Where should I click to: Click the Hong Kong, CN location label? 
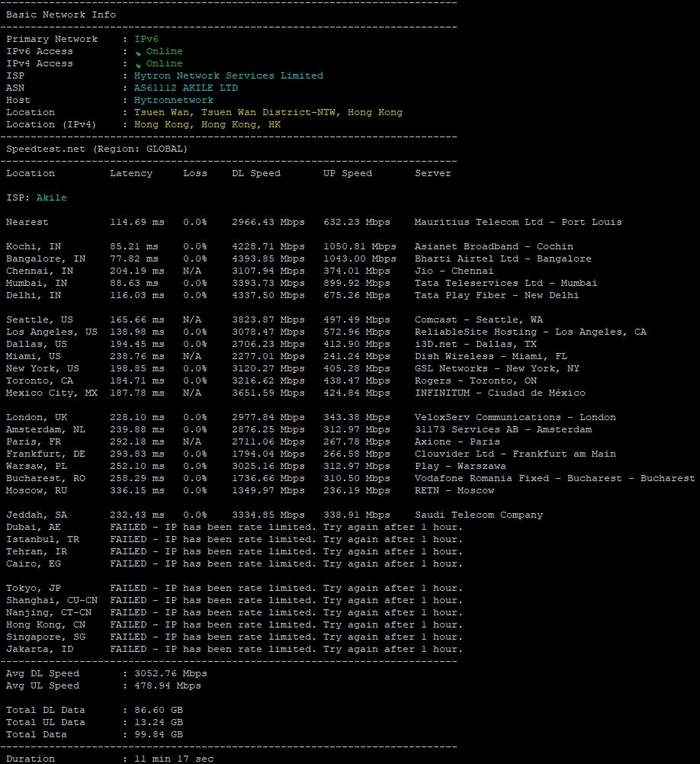coord(46,624)
